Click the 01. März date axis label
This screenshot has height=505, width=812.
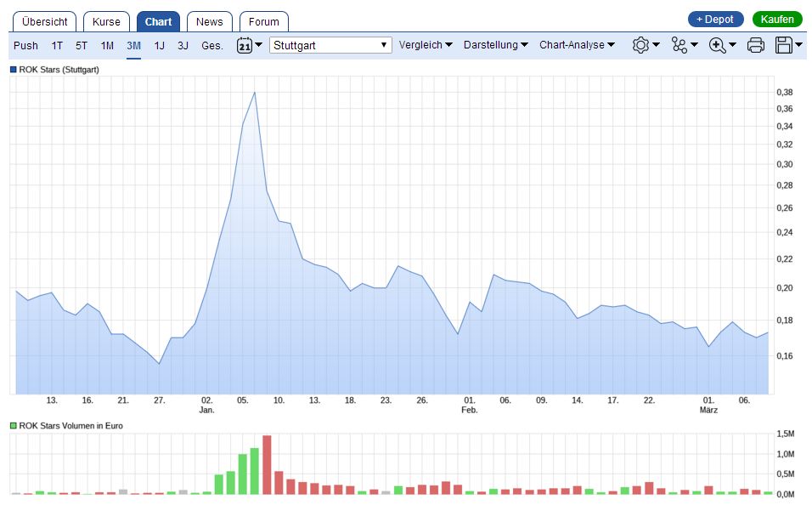pyautogui.click(x=708, y=405)
